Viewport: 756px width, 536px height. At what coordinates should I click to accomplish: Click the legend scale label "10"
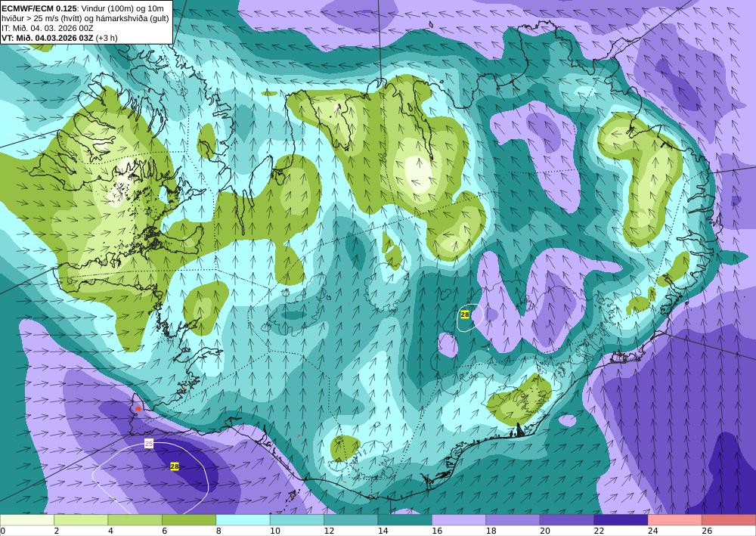pyautogui.click(x=275, y=531)
